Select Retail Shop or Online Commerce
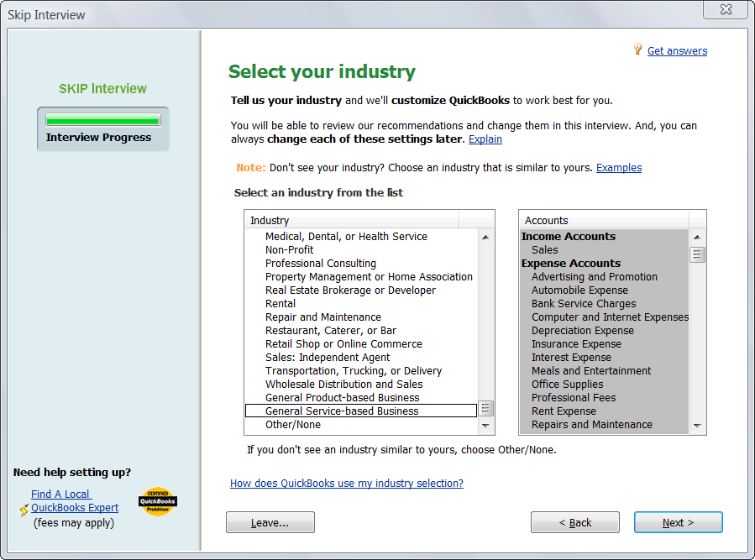 click(x=343, y=344)
